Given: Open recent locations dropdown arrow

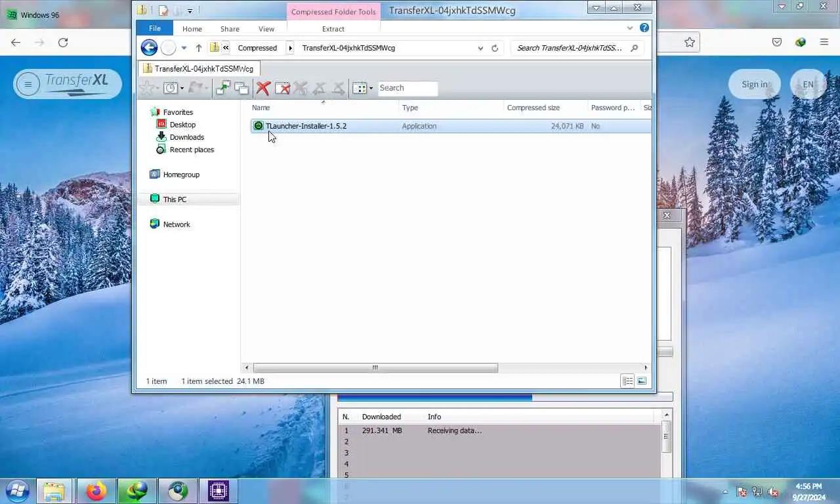Looking at the screenshot, I should point(184,48).
